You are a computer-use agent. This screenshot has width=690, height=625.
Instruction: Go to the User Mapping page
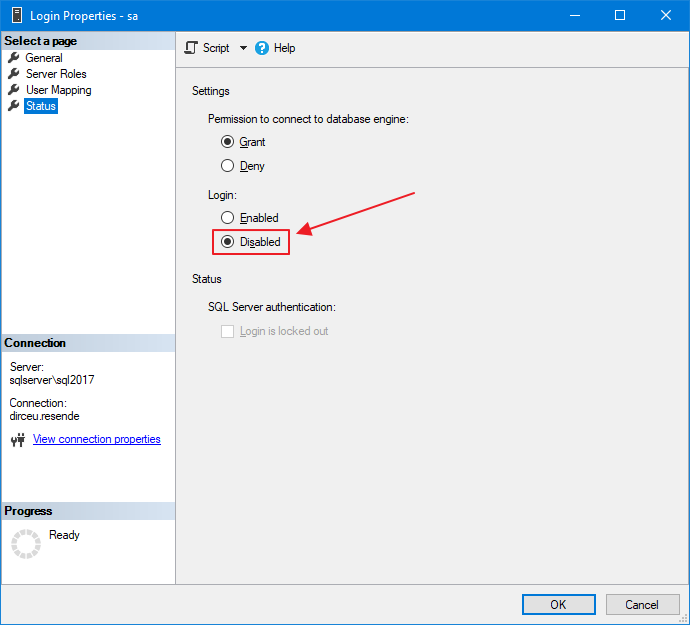coord(58,90)
